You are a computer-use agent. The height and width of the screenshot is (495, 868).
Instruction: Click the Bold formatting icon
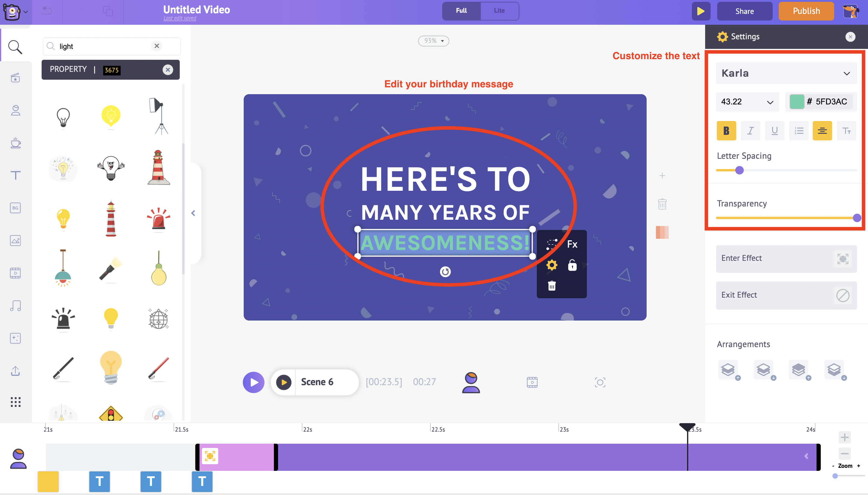point(726,131)
